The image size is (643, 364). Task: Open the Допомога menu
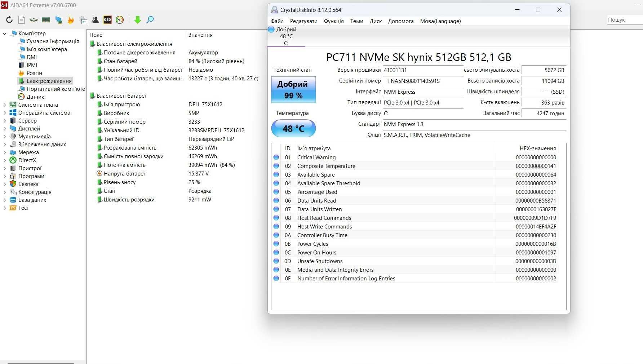[x=401, y=21]
